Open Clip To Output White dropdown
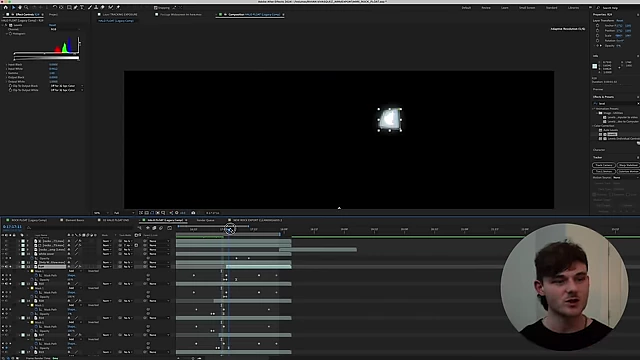The width and height of the screenshot is (640, 360). [67, 90]
